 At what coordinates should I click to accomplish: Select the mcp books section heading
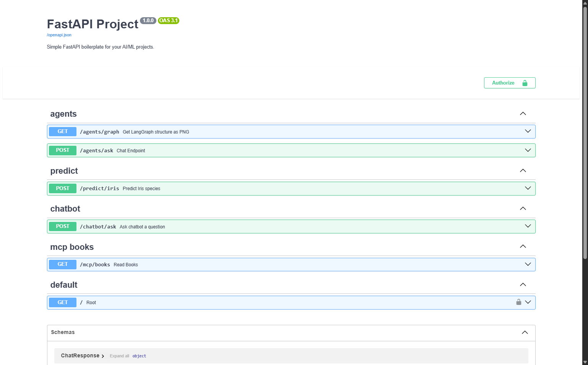(x=72, y=247)
